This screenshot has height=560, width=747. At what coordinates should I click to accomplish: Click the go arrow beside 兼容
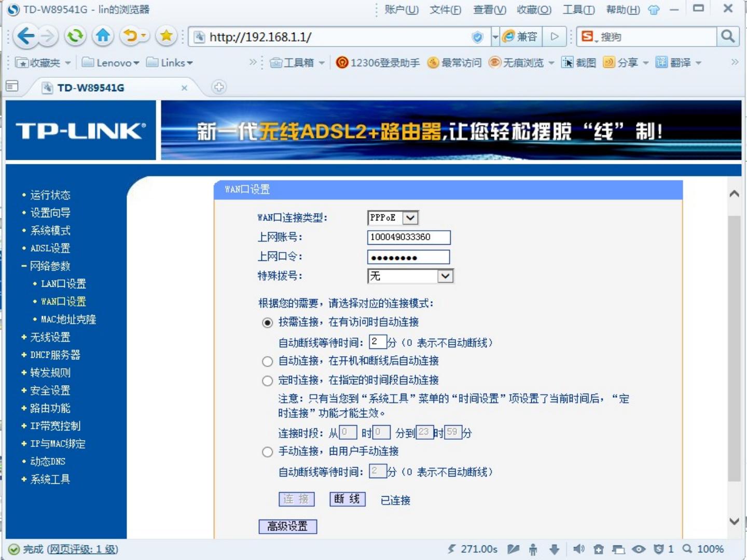tap(554, 36)
